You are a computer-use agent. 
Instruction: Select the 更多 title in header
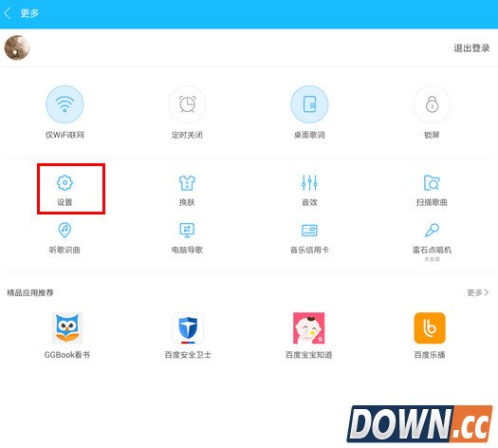(29, 13)
